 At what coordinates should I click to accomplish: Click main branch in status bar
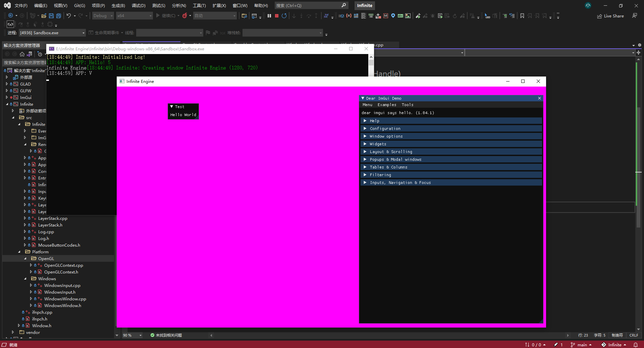581,345
